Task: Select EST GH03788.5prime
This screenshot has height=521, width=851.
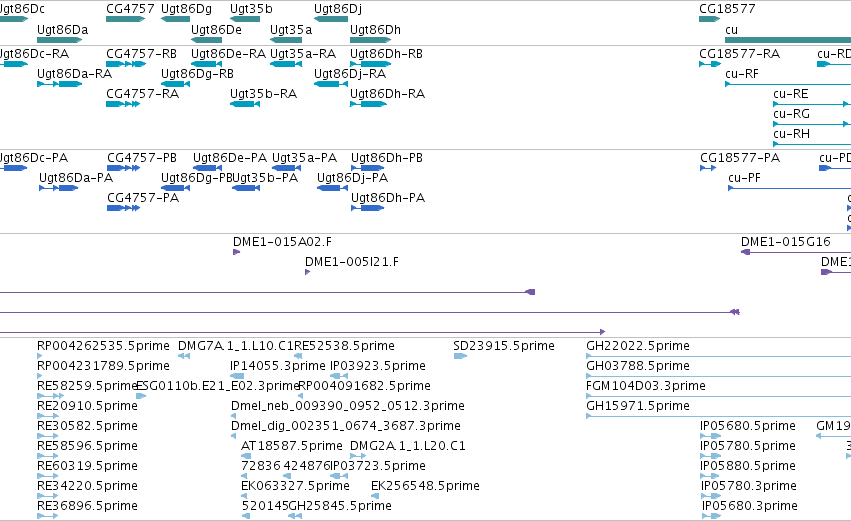Action: pos(638,366)
